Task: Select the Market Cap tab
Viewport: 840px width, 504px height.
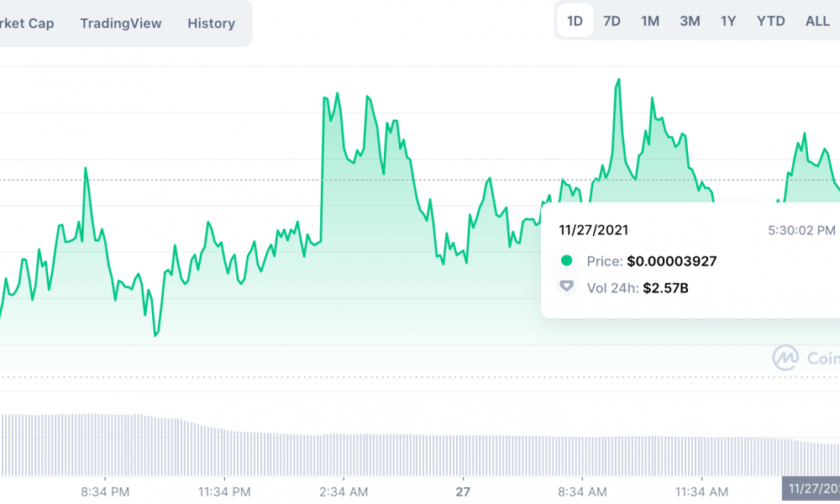Action: tap(27, 23)
